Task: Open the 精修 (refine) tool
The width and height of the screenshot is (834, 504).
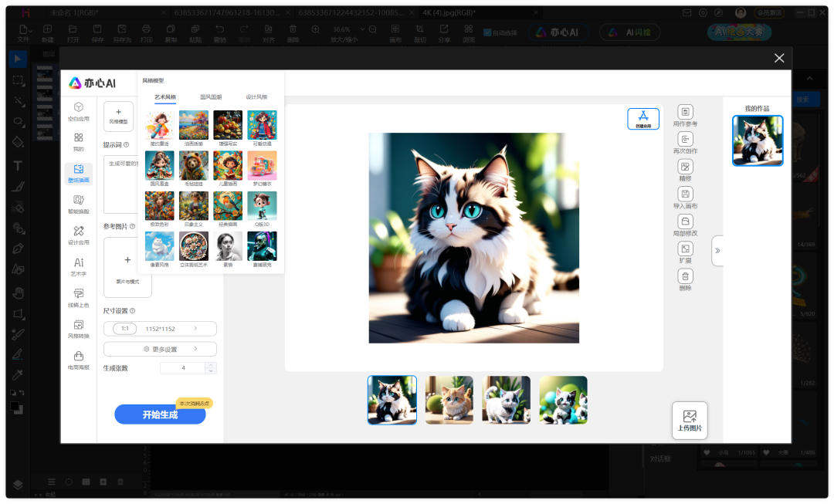Action: pos(685,167)
